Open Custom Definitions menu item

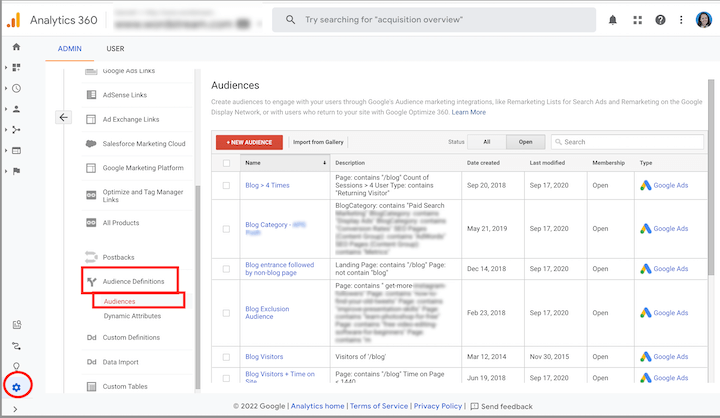pyautogui.click(x=131, y=338)
